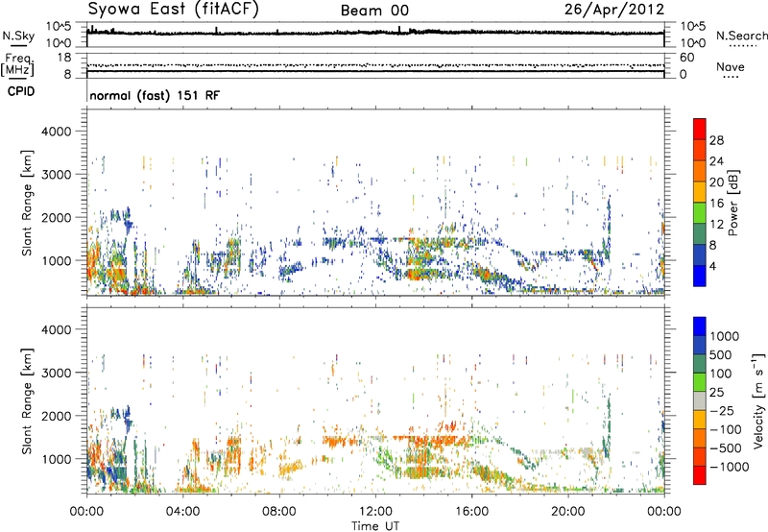Click the power panel 'Slant Range [km]' axis label

tap(27, 203)
